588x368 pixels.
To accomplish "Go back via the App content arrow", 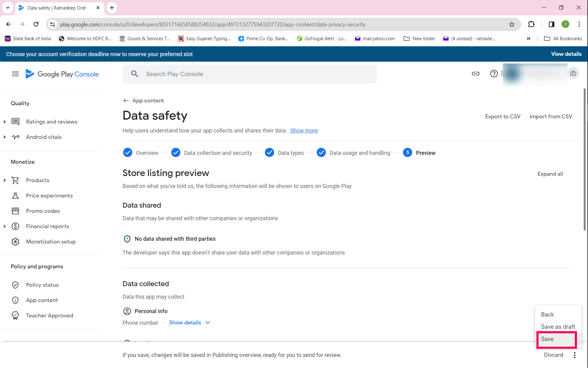I will coord(126,101).
